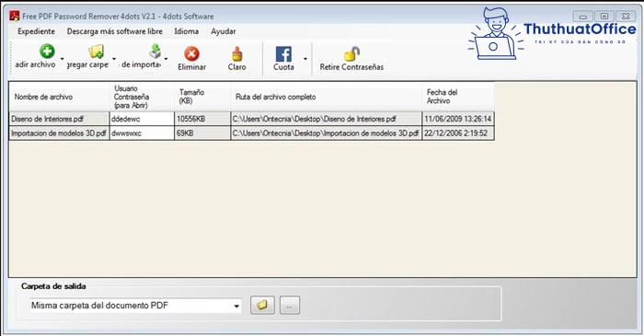Click the add folder toolbar icon
644x336 pixels.
pos(96,52)
